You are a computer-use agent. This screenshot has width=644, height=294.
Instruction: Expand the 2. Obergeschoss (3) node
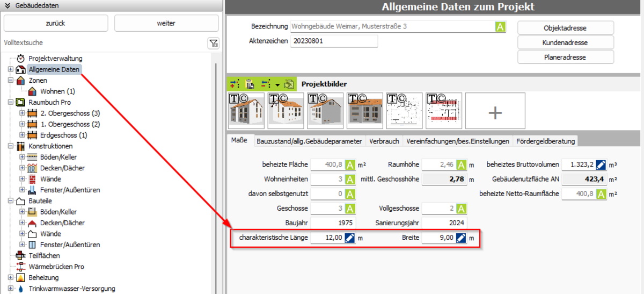click(22, 113)
